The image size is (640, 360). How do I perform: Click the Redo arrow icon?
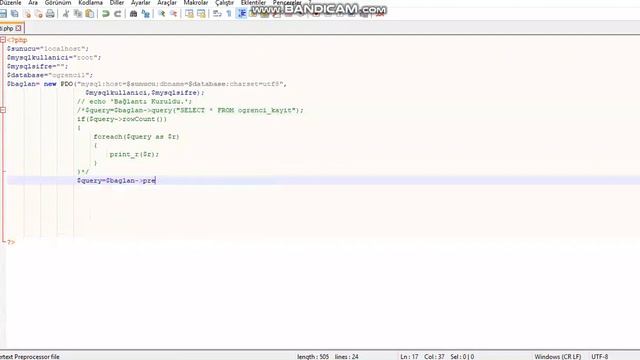(x=118, y=14)
